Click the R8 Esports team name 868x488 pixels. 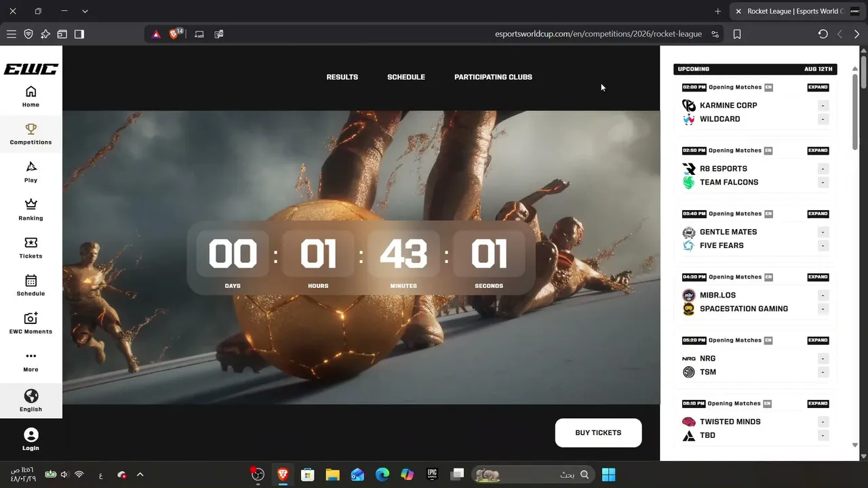(724, 169)
